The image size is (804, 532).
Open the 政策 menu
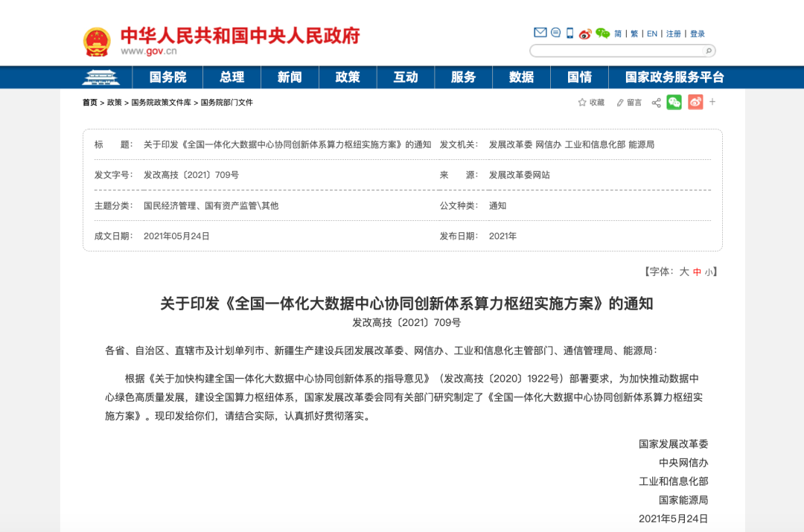click(348, 77)
